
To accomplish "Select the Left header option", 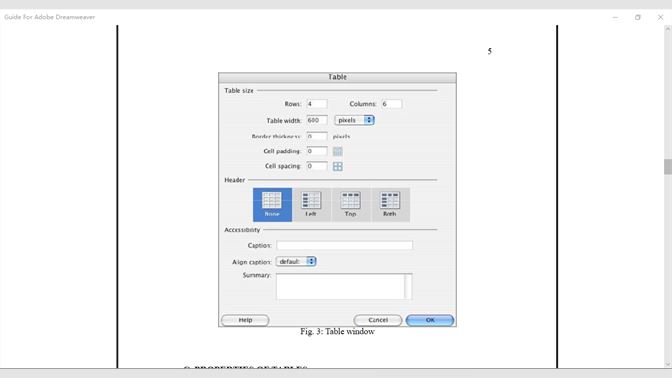I will coord(311,205).
